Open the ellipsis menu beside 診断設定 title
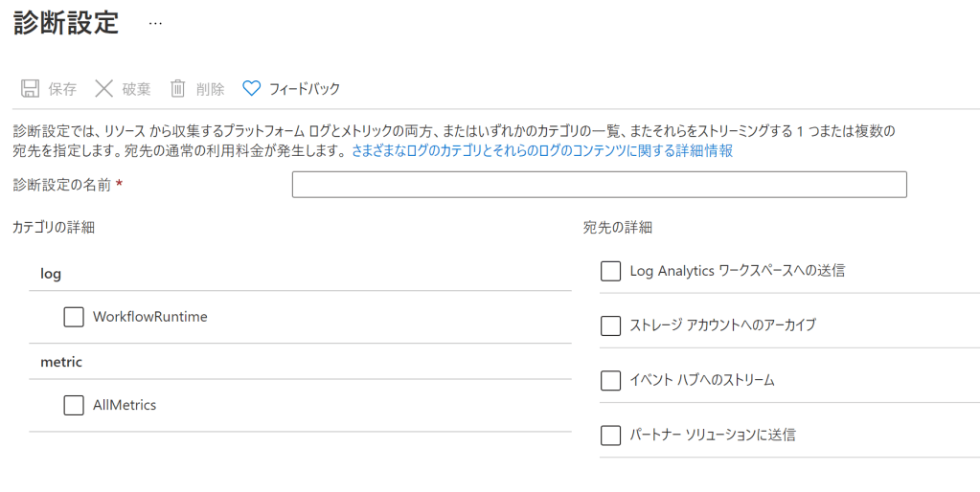The height and width of the screenshot is (492, 980). (155, 24)
